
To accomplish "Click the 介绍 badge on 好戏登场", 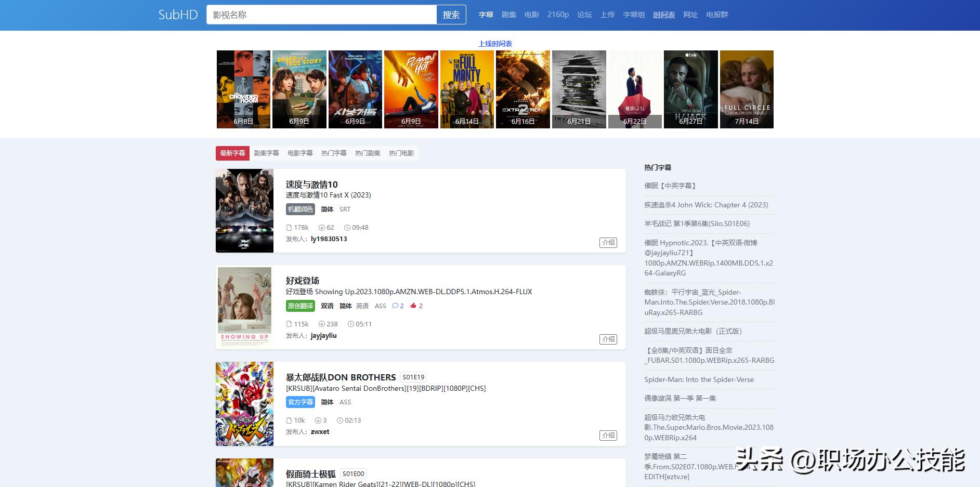I will pyautogui.click(x=608, y=339).
